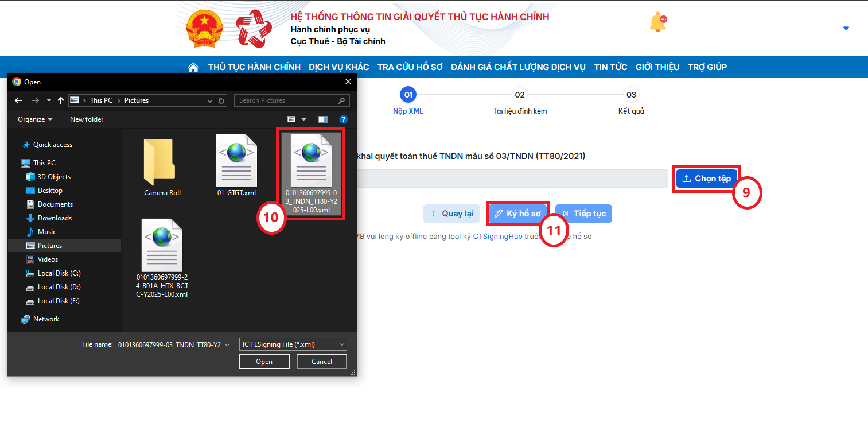Follow the CTSigningHub link
The width and height of the screenshot is (868, 434).
497,236
